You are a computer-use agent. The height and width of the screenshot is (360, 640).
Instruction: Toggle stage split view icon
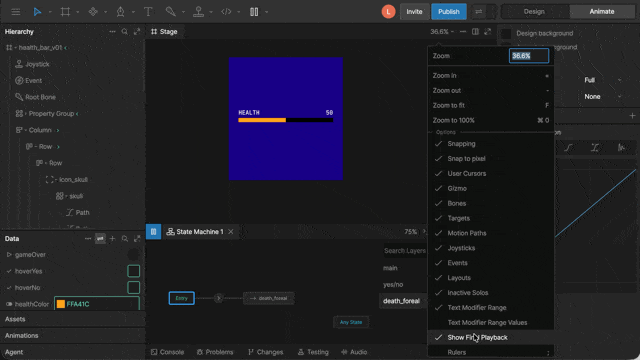click(475, 31)
